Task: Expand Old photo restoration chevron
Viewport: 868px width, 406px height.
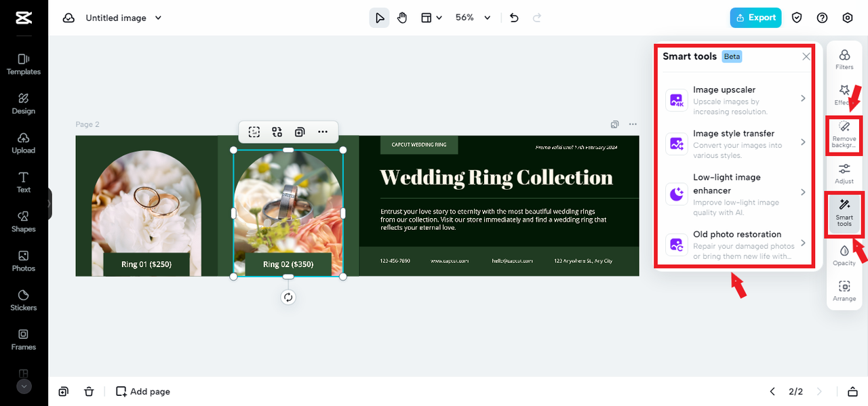Action: [803, 243]
